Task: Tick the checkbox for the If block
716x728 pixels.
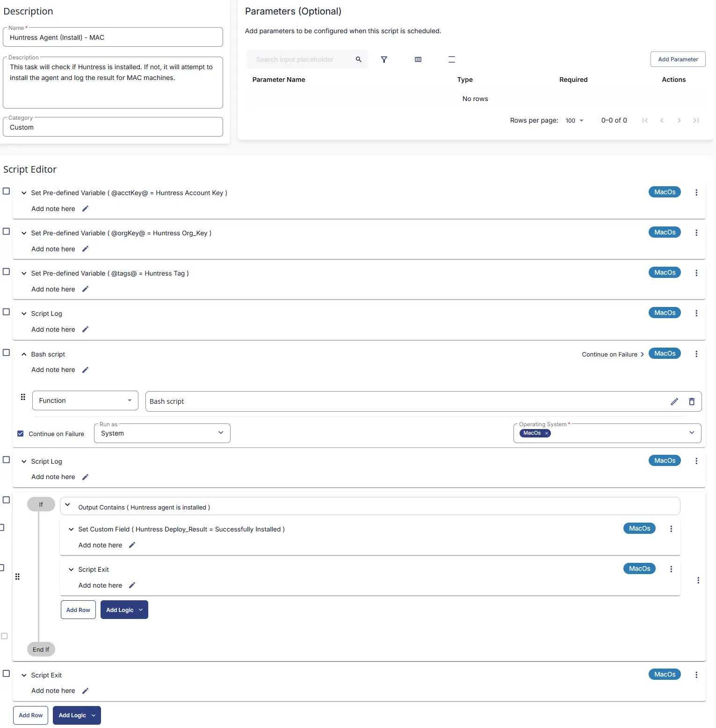Action: point(7,500)
